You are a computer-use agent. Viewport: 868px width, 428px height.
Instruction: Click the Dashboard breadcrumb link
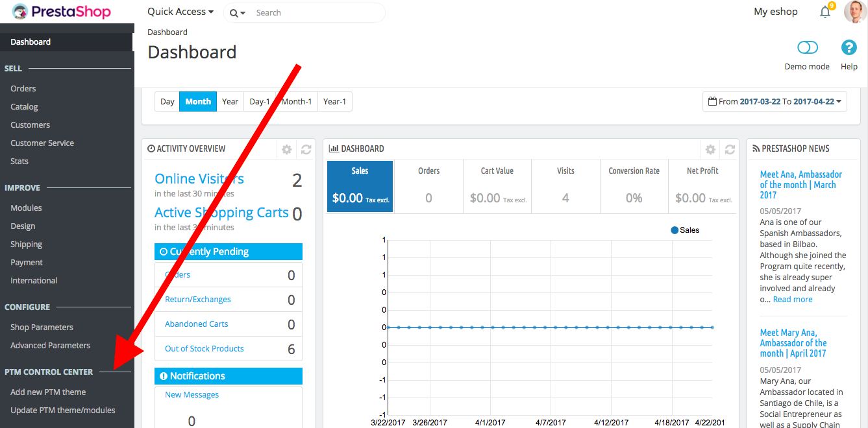167,32
